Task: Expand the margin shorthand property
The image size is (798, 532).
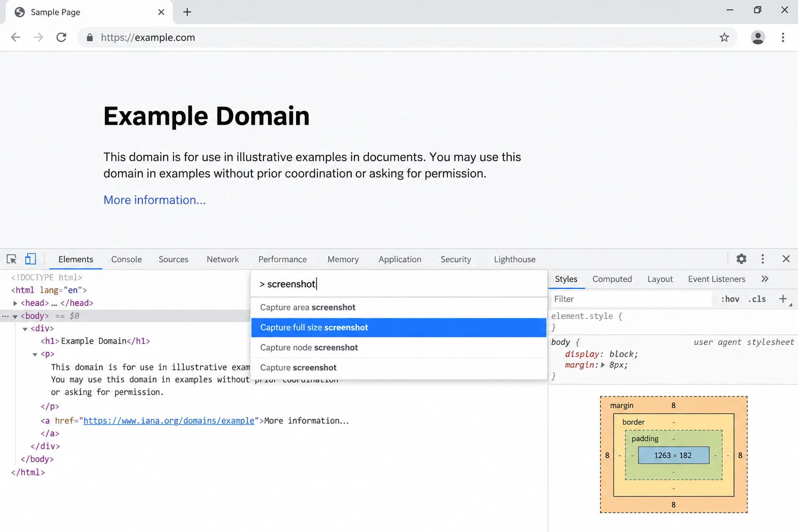Action: pos(603,365)
